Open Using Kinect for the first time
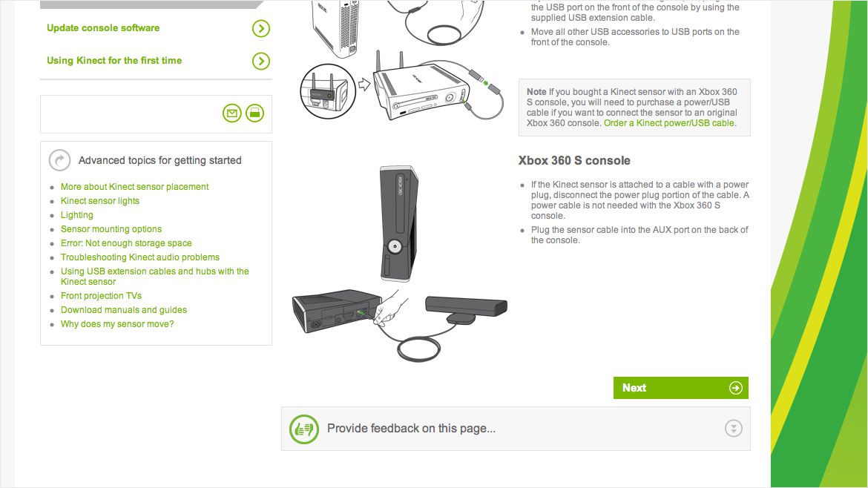 [114, 61]
